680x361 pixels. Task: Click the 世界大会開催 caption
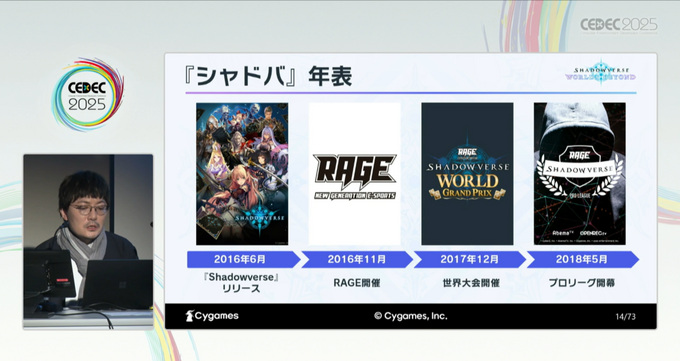(x=471, y=283)
